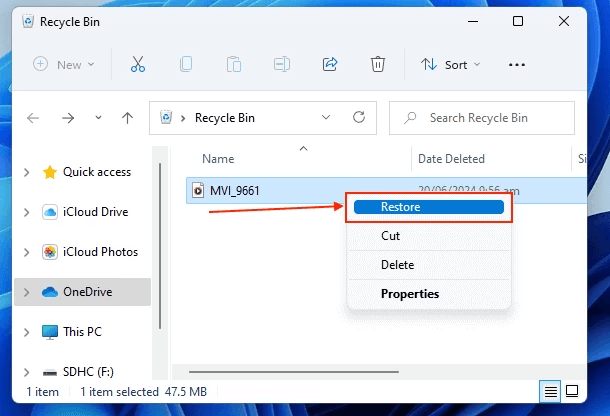Open the See more ellipsis menu
Screen dimensions: 610x416
517,64
